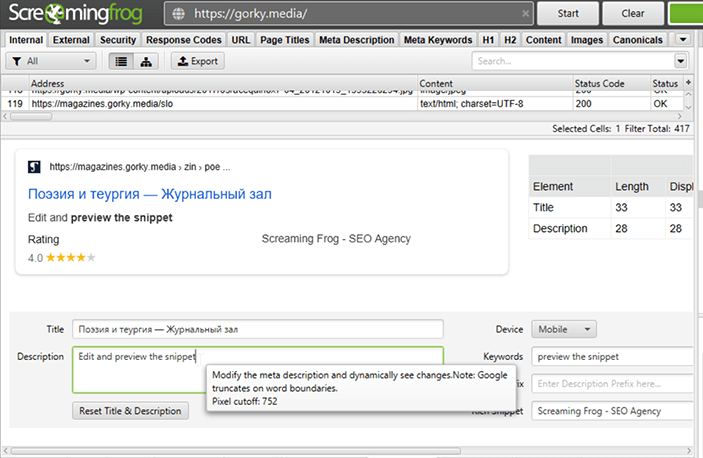The height and width of the screenshot is (458, 703).
Task: Click the site favicon in snippet preview
Action: click(x=34, y=167)
